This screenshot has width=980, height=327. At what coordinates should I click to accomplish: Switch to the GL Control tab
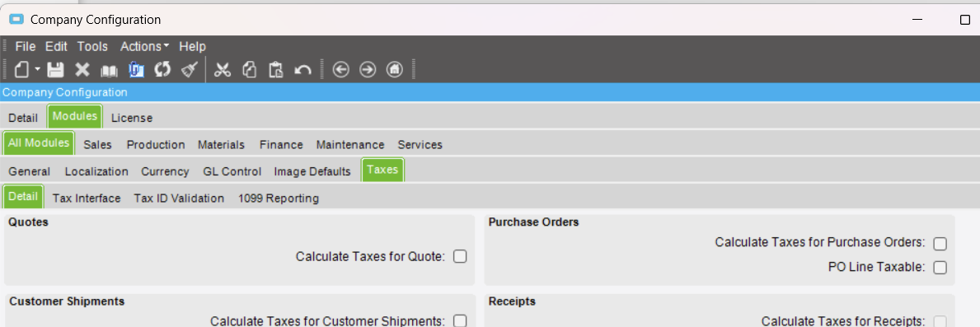coord(232,171)
